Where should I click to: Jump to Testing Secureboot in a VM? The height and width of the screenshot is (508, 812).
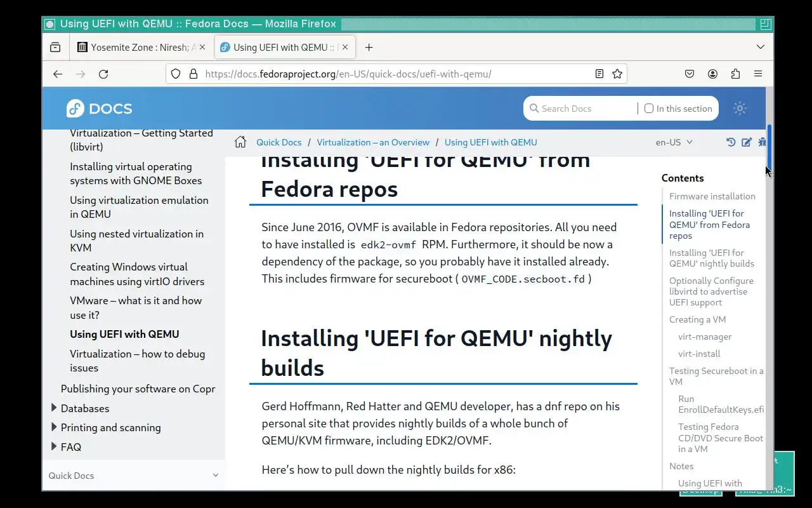[x=716, y=376]
